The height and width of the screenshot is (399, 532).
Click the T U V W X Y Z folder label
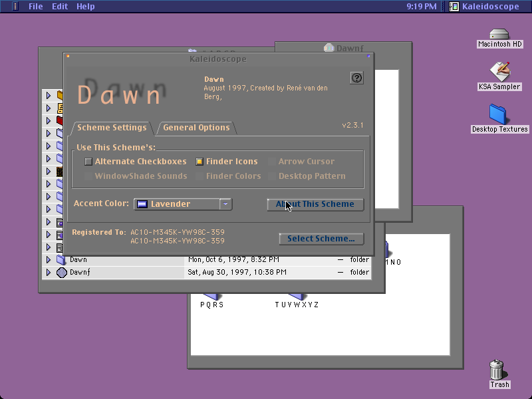click(297, 305)
